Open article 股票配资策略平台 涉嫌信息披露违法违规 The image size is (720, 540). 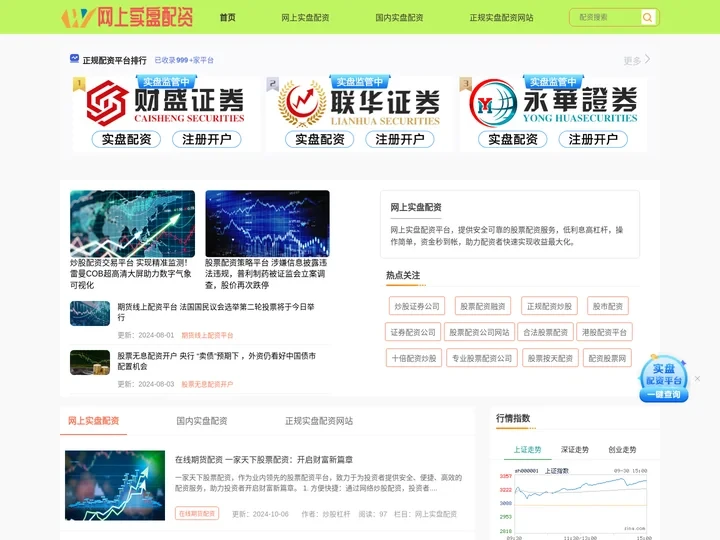pyautogui.click(x=266, y=274)
